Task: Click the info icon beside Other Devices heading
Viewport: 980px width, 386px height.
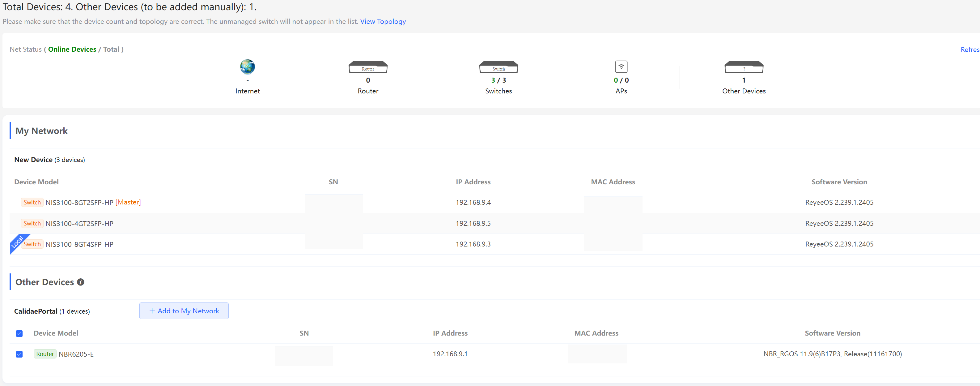Action: point(80,282)
